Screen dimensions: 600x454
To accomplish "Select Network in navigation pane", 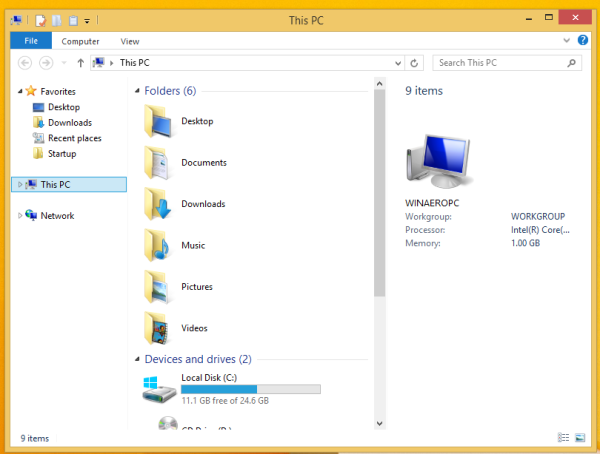I will tap(57, 216).
